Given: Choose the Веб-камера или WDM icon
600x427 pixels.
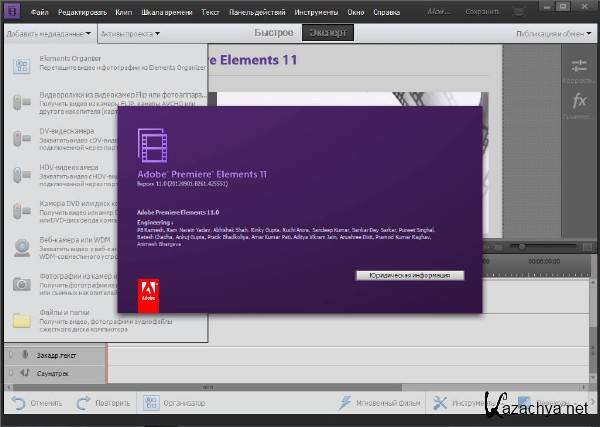Looking at the screenshot, I should coord(21,248).
